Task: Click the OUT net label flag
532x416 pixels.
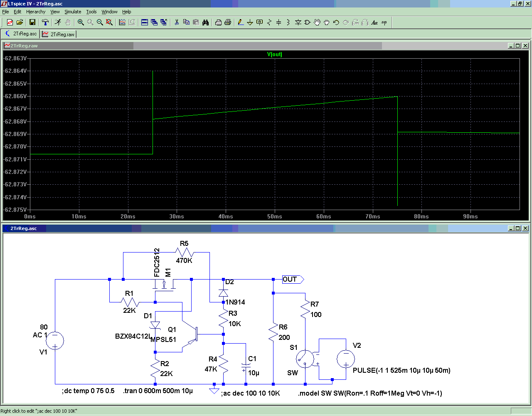Action: (293, 279)
